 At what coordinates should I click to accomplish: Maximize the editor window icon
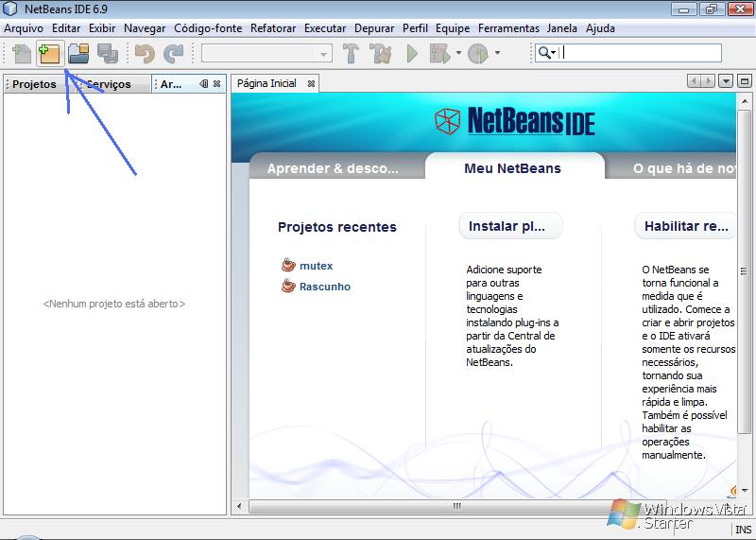(745, 81)
